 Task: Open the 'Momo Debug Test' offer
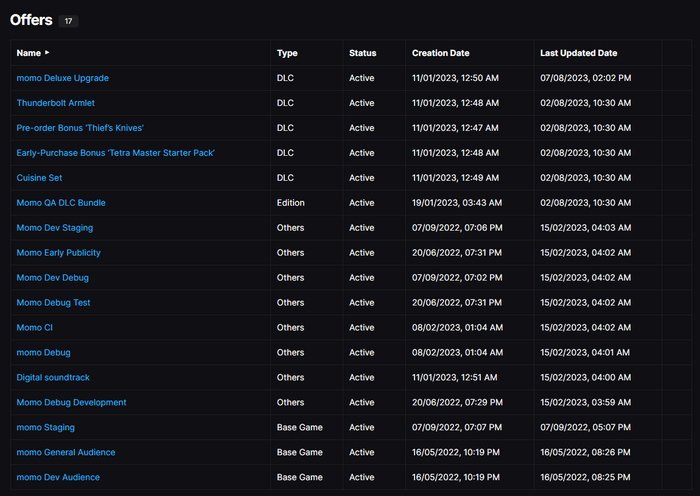pos(53,303)
